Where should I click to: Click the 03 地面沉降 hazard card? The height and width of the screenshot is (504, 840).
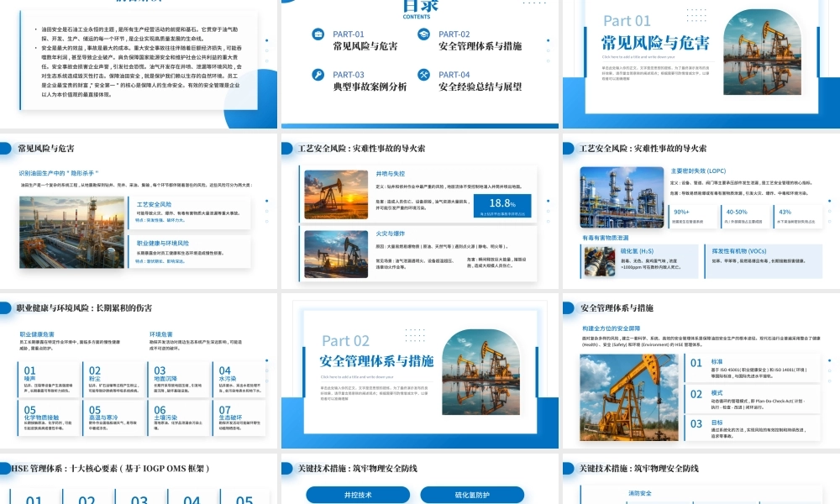[179, 380]
